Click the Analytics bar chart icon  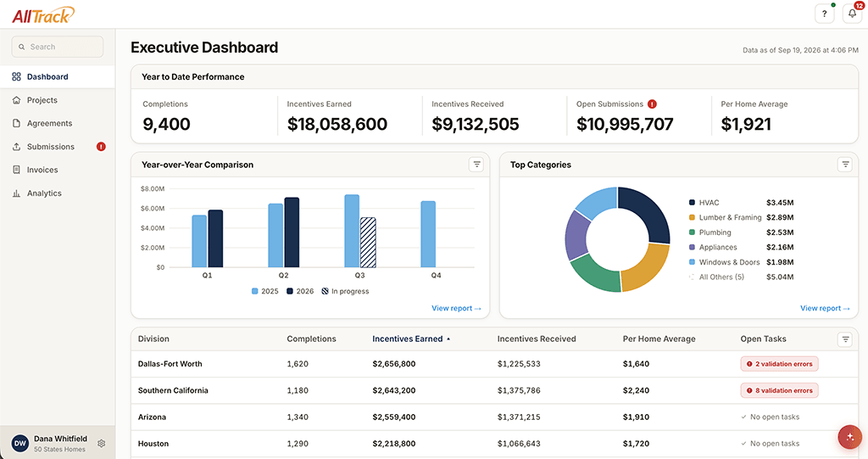click(x=17, y=193)
